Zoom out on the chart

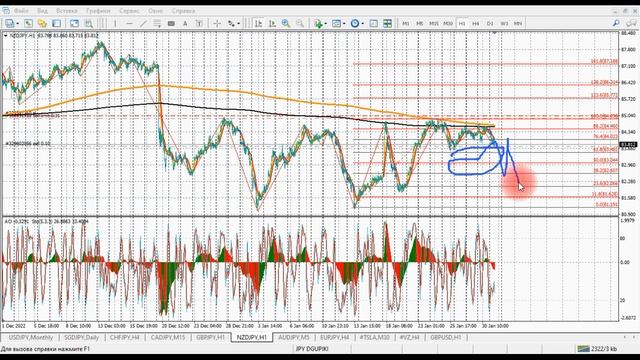pyautogui.click(x=300, y=24)
